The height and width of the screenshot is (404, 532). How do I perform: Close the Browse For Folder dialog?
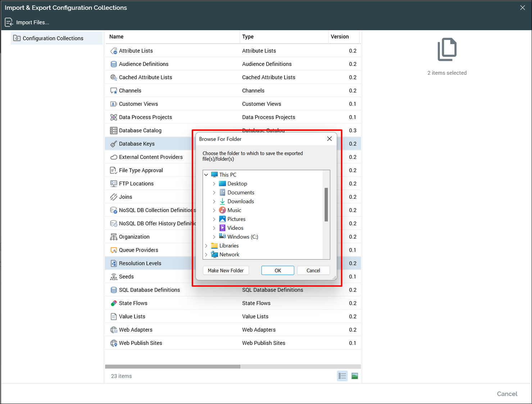point(329,139)
